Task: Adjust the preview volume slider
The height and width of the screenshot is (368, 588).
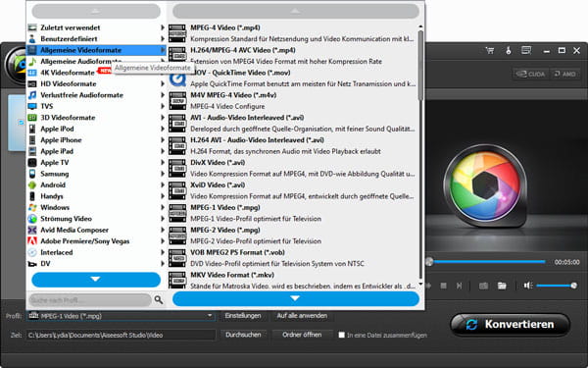Action: click(556, 286)
